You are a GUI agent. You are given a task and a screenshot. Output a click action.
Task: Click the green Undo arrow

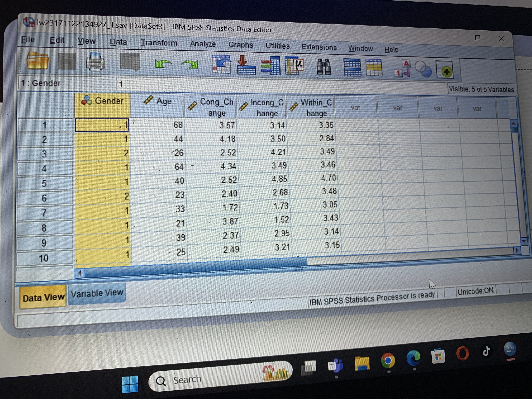(x=163, y=64)
